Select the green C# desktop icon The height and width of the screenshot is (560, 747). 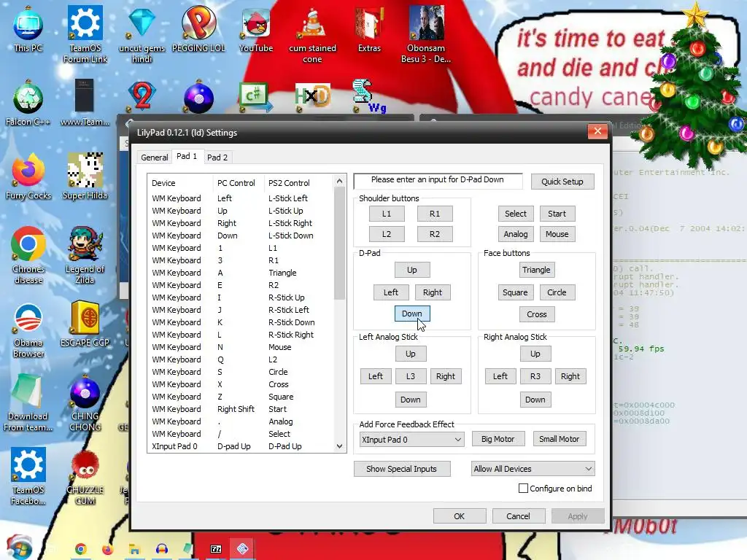click(256, 97)
